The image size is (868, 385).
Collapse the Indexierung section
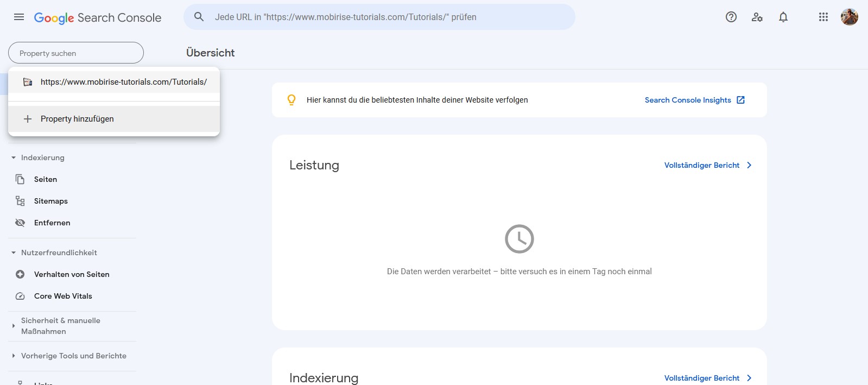tap(14, 157)
